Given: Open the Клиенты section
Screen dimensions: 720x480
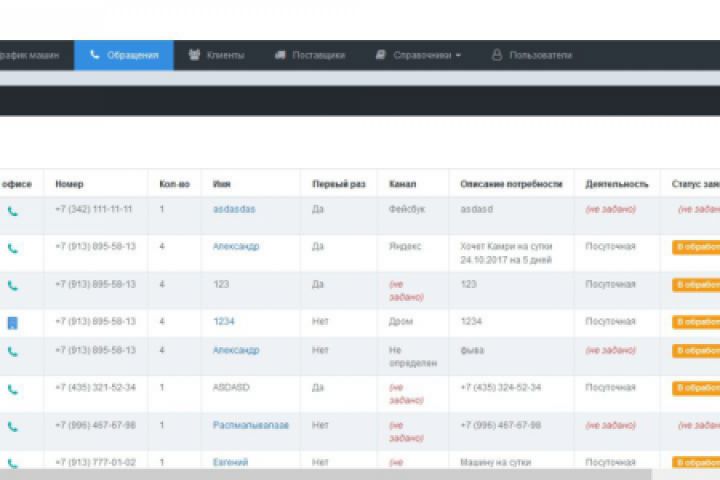Looking at the screenshot, I should point(216,55).
